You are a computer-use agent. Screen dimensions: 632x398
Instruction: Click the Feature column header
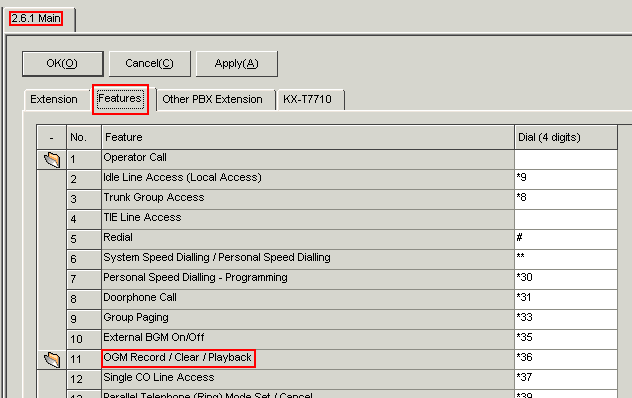308,137
